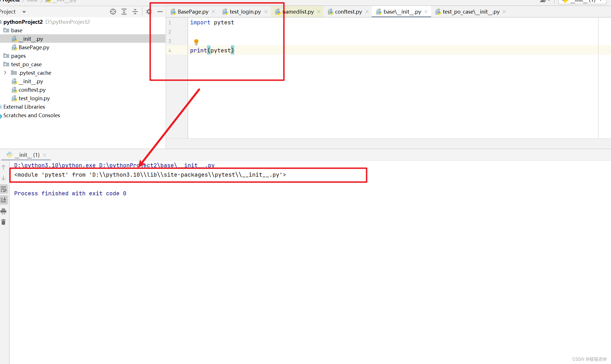Toggle scroll to end in Run console

point(4,200)
